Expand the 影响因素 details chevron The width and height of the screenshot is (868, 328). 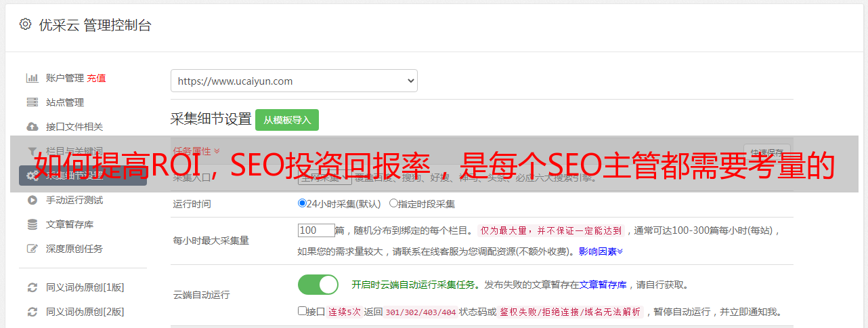(x=620, y=251)
